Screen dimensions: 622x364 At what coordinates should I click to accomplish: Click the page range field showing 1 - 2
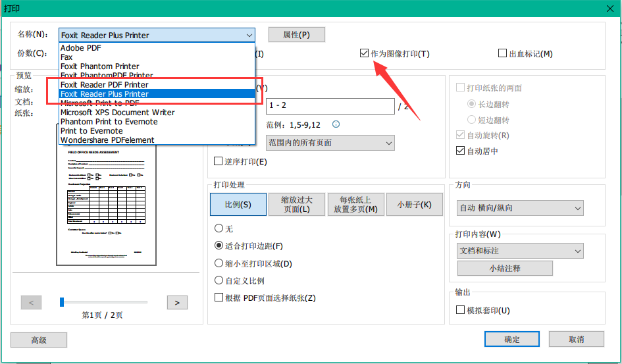click(x=330, y=106)
